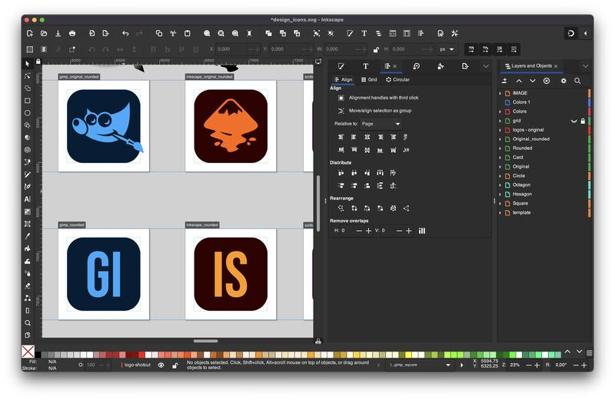Open the px units dropdown
The width and height of the screenshot is (615, 400).
446,49
